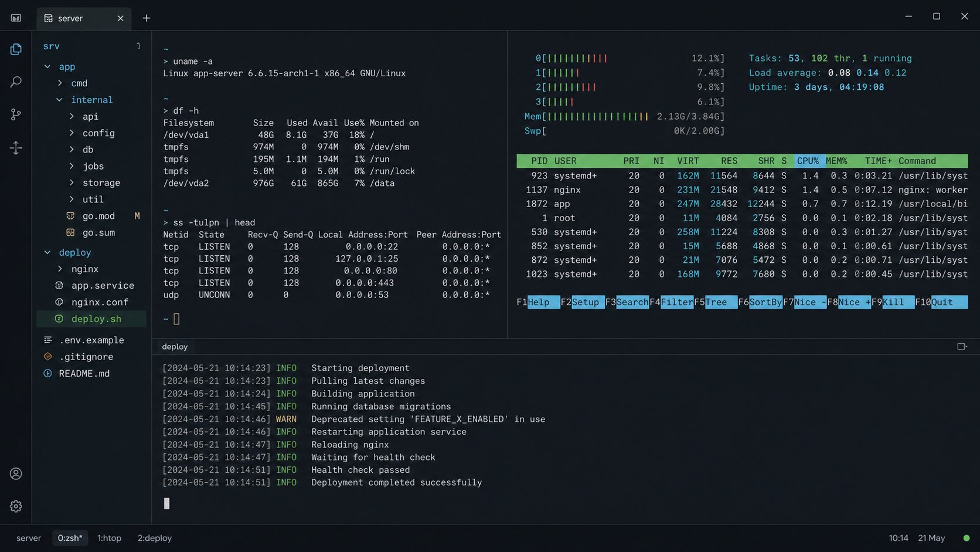This screenshot has width=980, height=552.
Task: Click the maximize pane icon in deploy panel
Action: click(x=962, y=347)
